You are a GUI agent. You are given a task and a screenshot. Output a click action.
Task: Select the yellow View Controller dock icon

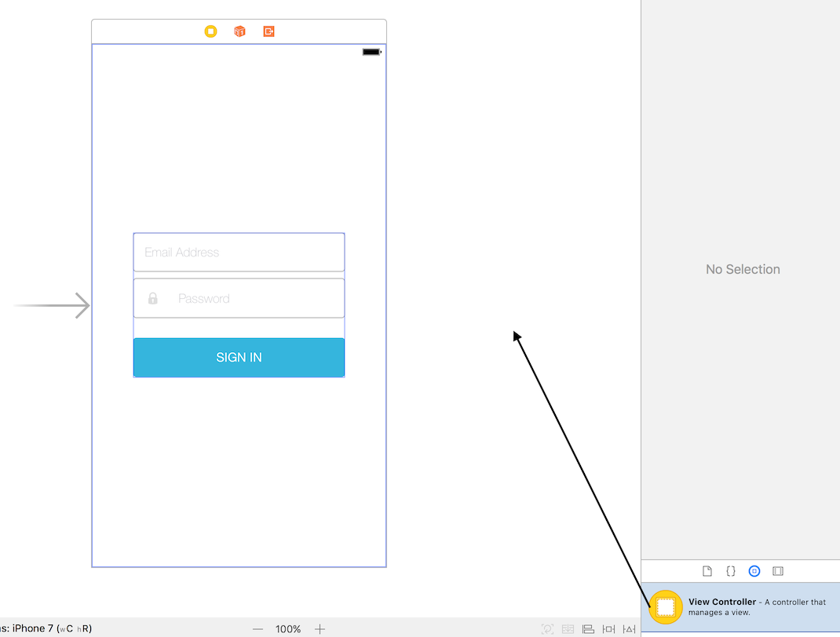(210, 31)
